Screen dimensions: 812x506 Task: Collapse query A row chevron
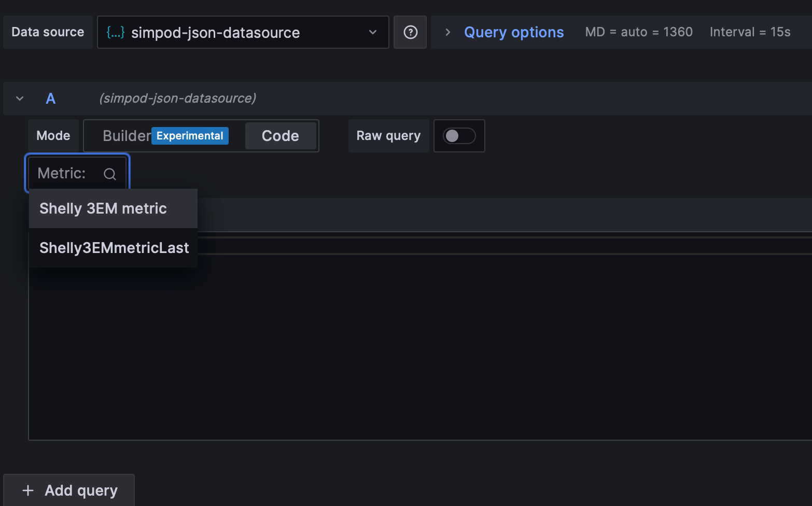click(20, 99)
